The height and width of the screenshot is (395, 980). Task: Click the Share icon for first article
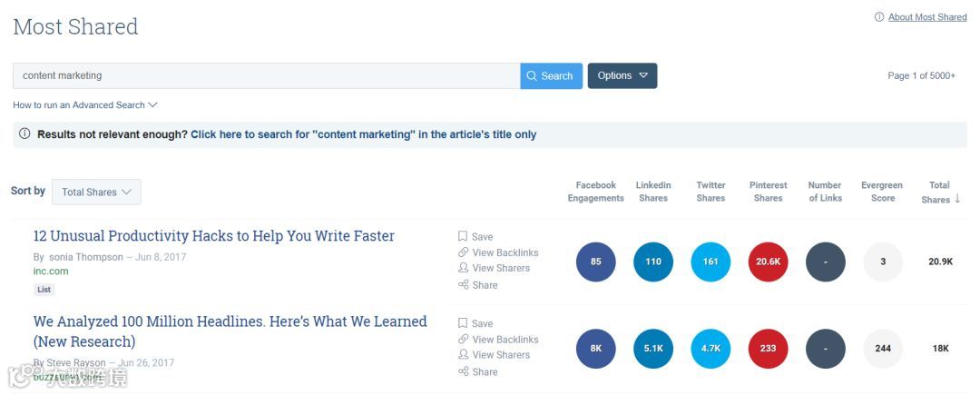coord(463,285)
